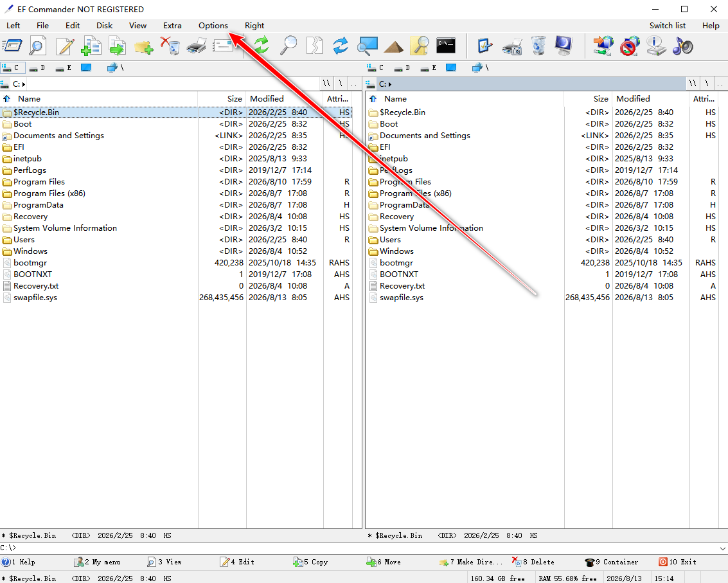Click the right panel parent '..' button
The height and width of the screenshot is (583, 728).
tap(720, 84)
